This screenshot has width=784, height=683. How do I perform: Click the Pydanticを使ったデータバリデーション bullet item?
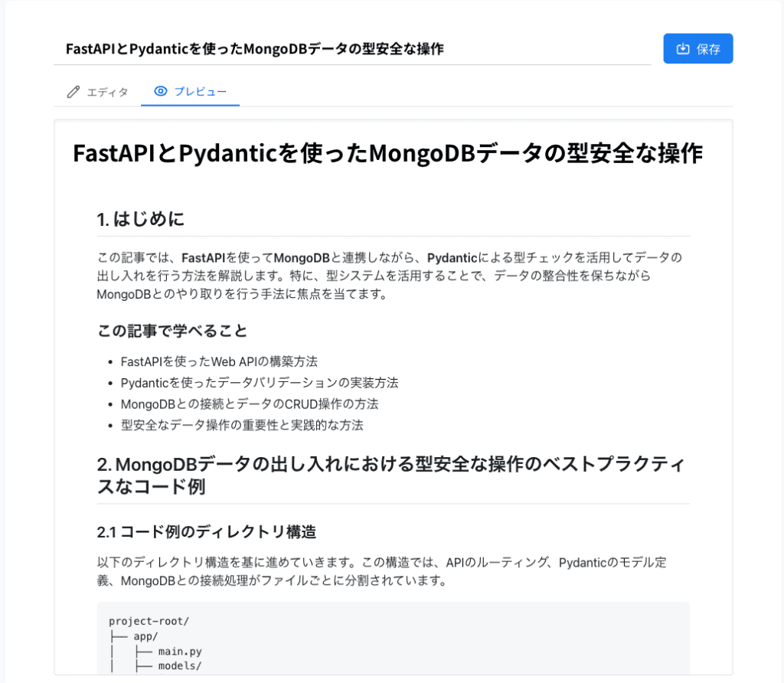(260, 382)
